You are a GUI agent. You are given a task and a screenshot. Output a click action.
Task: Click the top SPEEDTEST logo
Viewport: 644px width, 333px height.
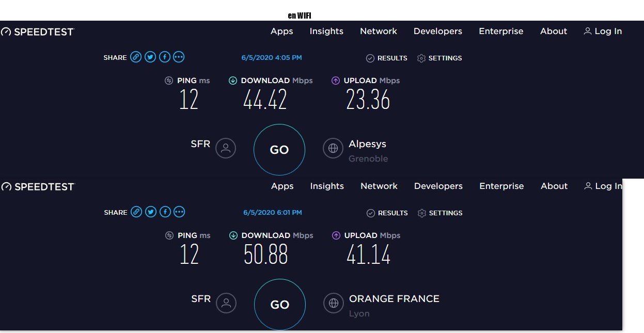(x=38, y=31)
